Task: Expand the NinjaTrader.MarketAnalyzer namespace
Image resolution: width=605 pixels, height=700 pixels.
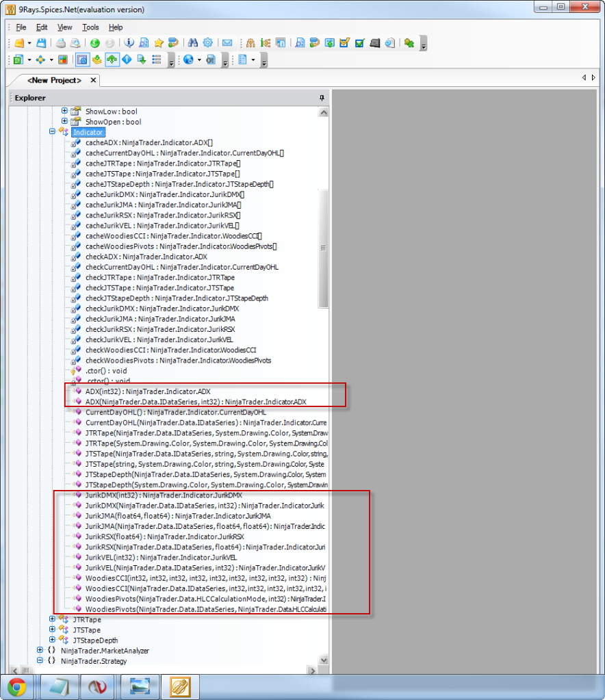Action: [40, 650]
